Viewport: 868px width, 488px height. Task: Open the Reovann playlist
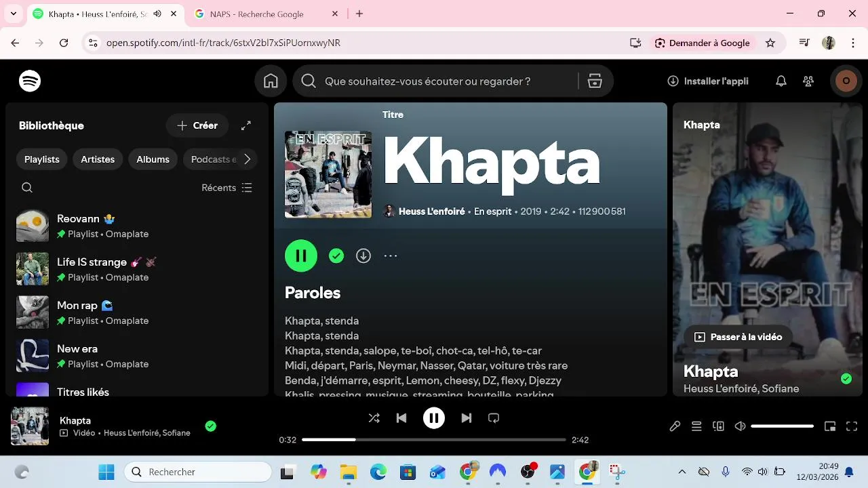[x=136, y=226]
